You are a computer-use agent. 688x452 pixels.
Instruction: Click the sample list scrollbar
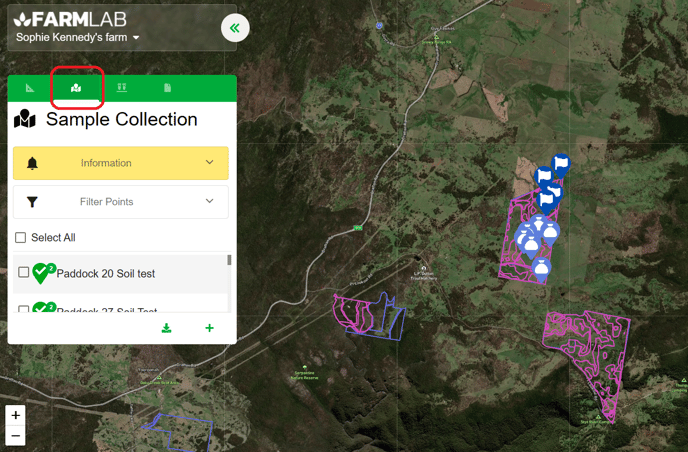(229, 261)
